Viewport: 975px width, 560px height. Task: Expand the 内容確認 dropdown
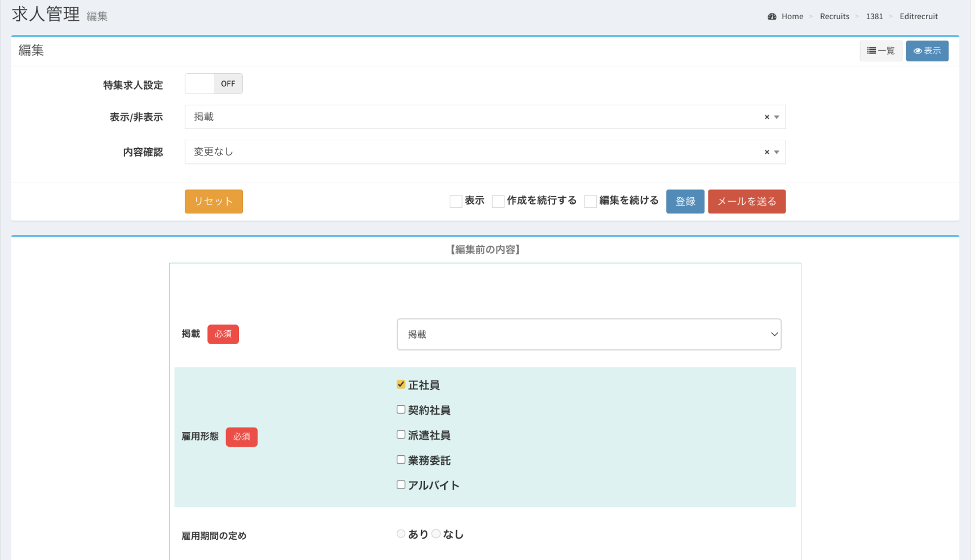[777, 152]
